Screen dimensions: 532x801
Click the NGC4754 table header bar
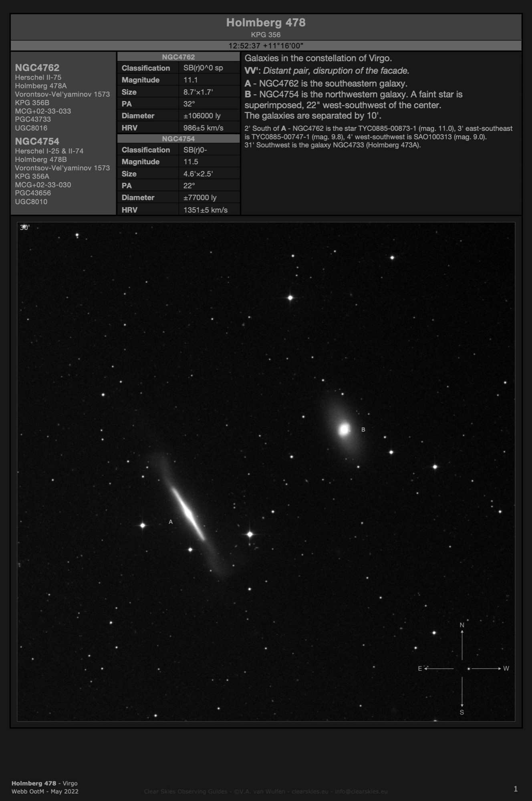pyautogui.click(x=178, y=139)
